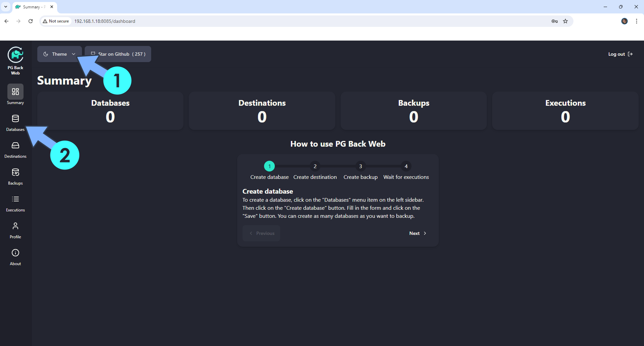Click the Databases count card
The height and width of the screenshot is (346, 644).
click(110, 111)
